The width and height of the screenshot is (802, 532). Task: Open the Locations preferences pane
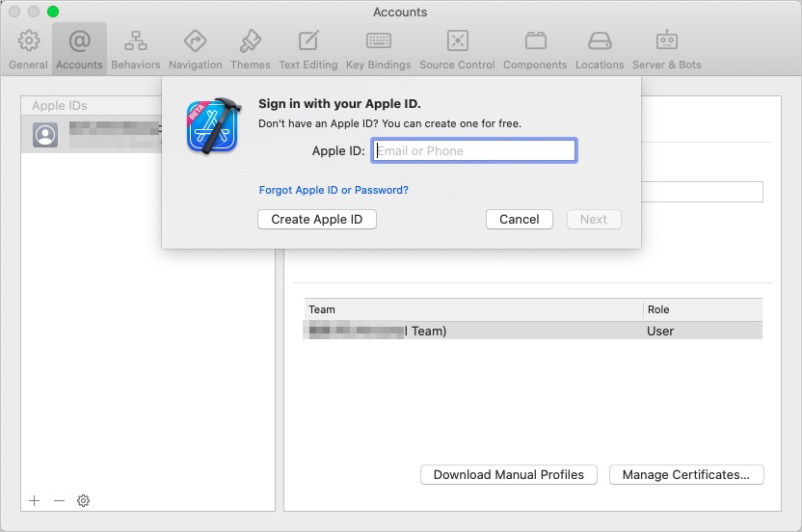600,48
